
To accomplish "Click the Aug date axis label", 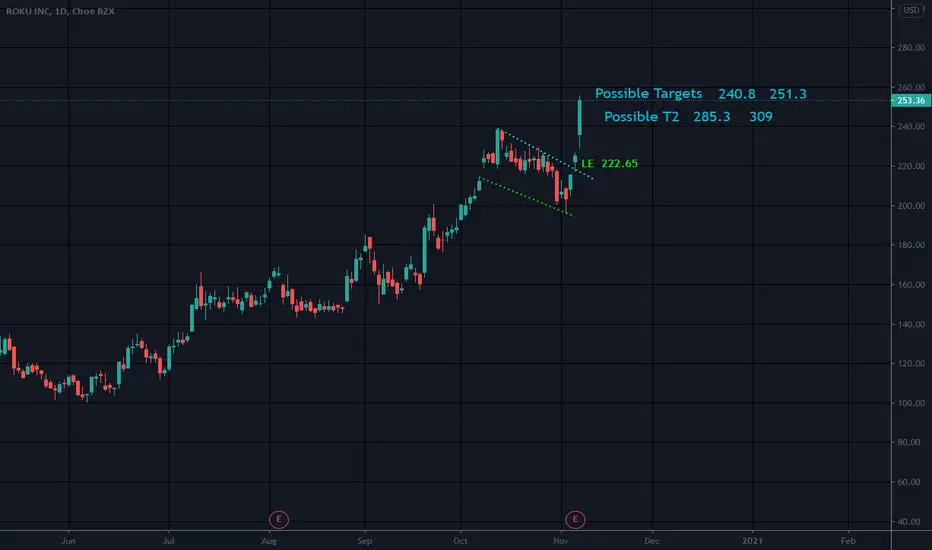I will pos(269,540).
